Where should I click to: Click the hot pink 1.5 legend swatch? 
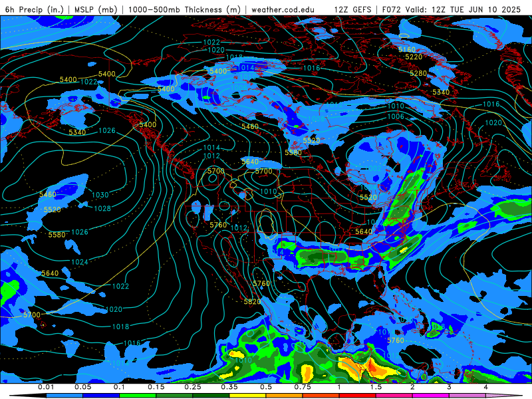[394, 396]
